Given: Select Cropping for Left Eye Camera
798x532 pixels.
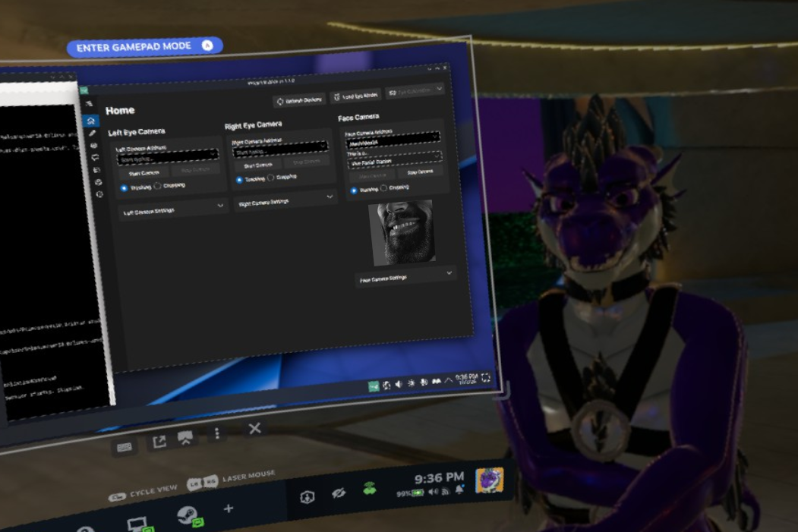Looking at the screenshot, I should tap(158, 186).
